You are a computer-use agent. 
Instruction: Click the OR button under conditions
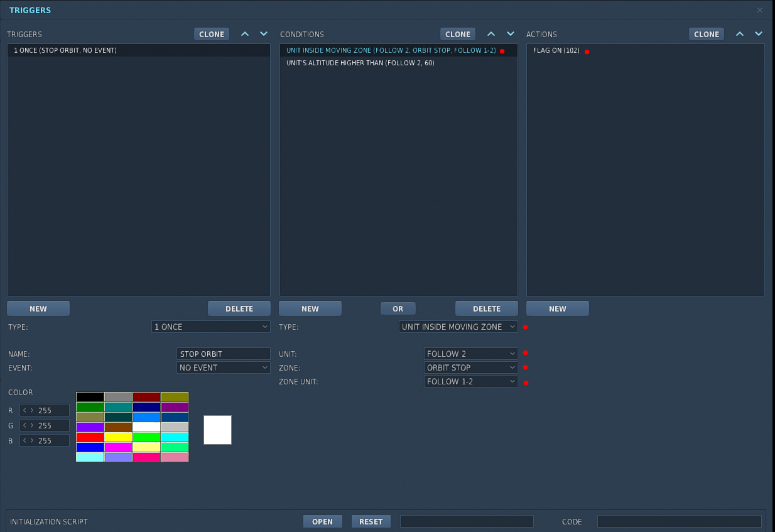point(398,308)
